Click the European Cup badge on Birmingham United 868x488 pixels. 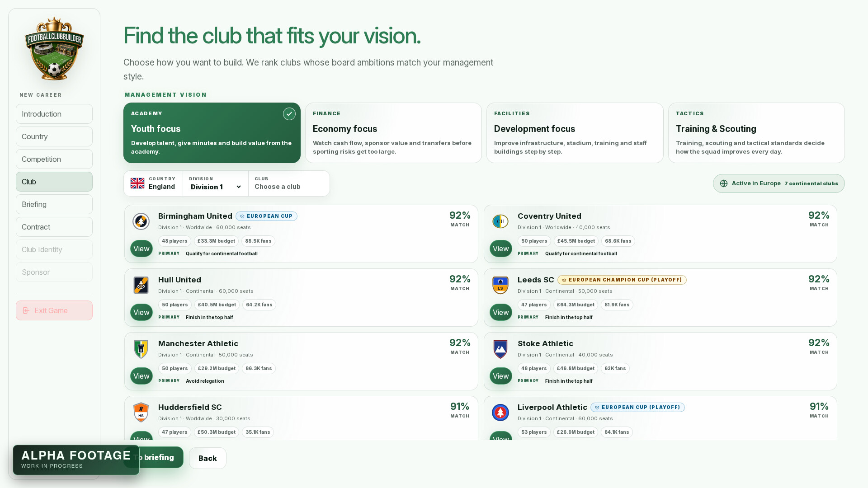pos(266,216)
